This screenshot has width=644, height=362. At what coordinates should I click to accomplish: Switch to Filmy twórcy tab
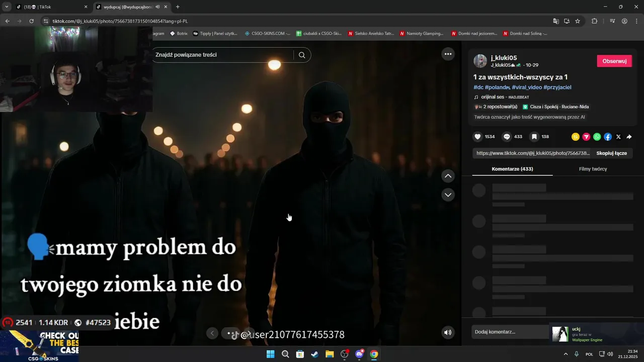(x=593, y=169)
